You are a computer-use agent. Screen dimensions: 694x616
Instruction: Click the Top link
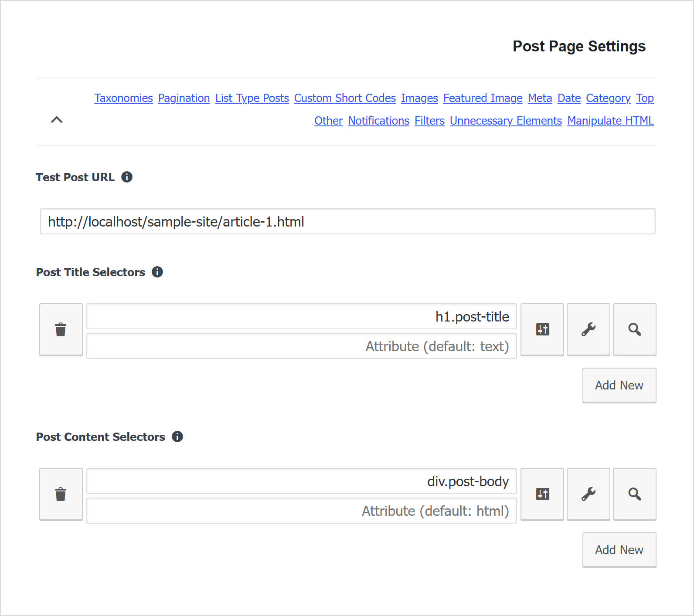tap(645, 98)
